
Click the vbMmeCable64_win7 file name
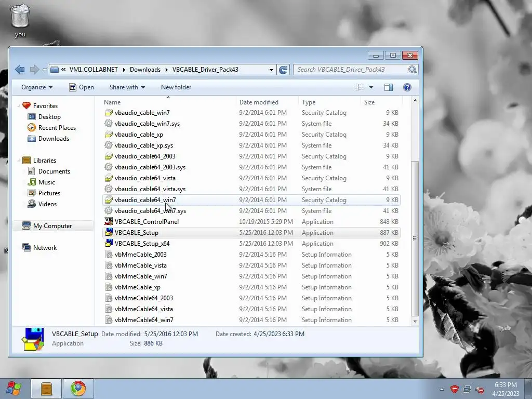(x=144, y=320)
